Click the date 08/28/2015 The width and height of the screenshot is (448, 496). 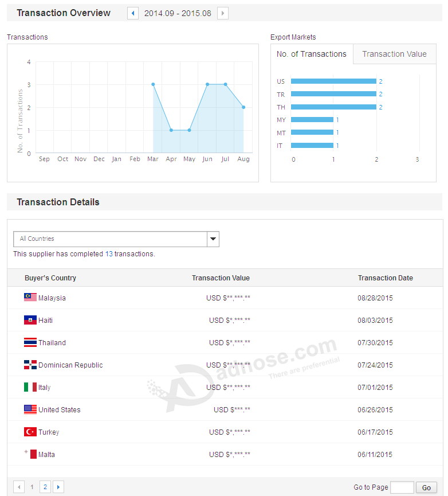pyautogui.click(x=375, y=298)
